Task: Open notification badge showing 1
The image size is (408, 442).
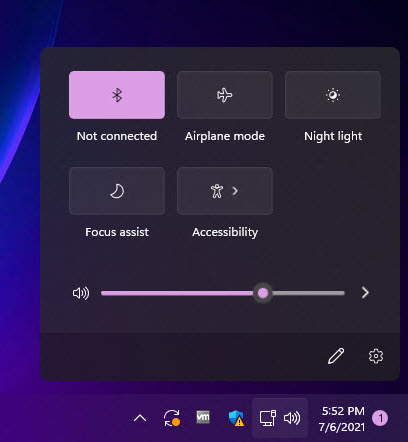Action: [x=380, y=418]
